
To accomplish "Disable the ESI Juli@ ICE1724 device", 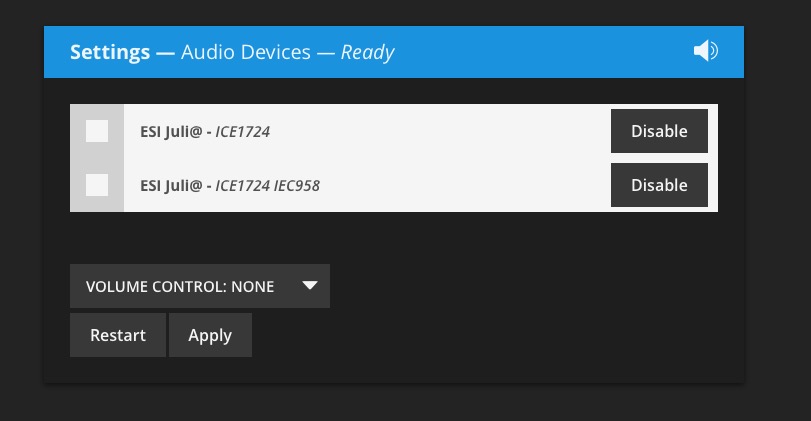I will [659, 131].
